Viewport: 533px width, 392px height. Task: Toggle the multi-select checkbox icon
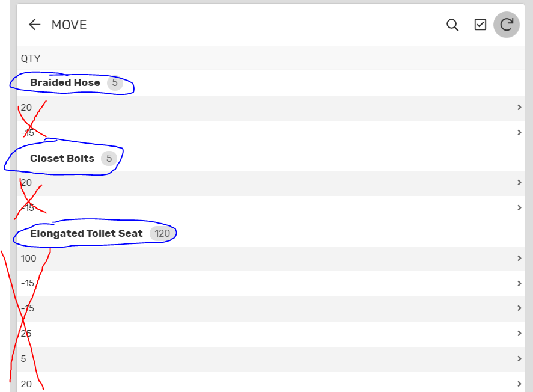click(x=480, y=25)
